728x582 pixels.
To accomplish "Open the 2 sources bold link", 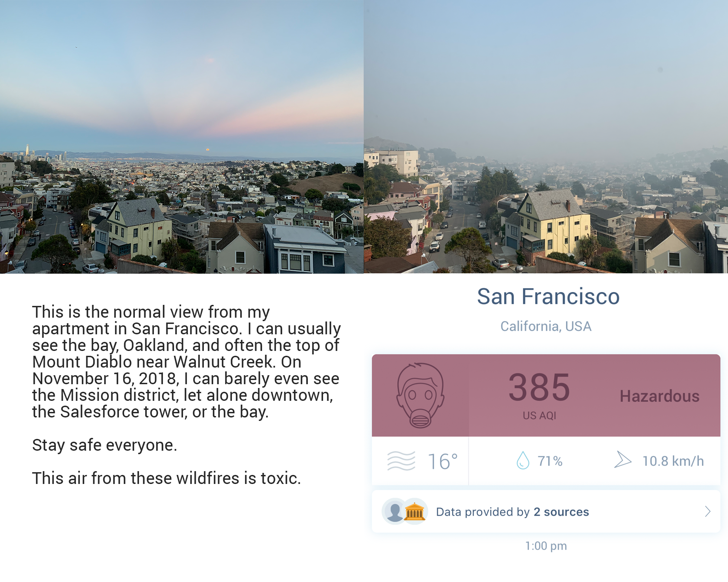I will click(561, 512).
